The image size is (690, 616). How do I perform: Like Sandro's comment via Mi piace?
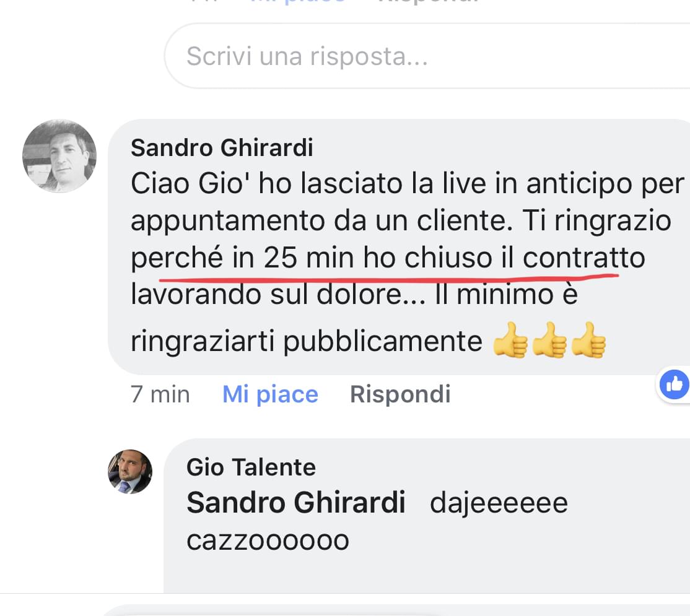[x=270, y=394]
